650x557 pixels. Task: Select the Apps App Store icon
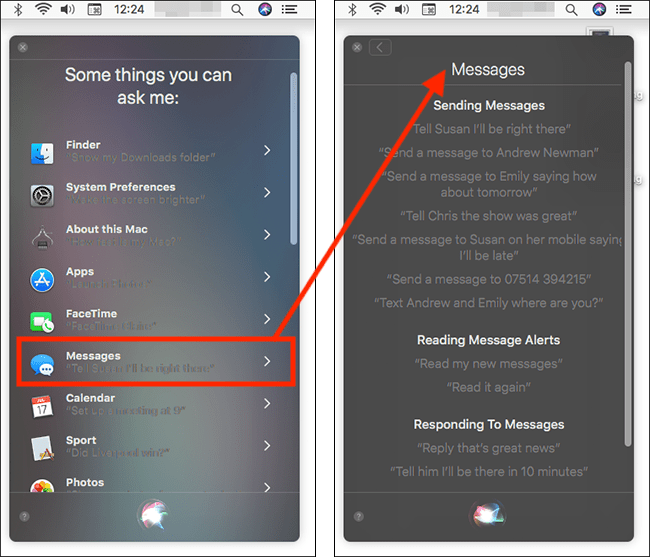(42, 280)
